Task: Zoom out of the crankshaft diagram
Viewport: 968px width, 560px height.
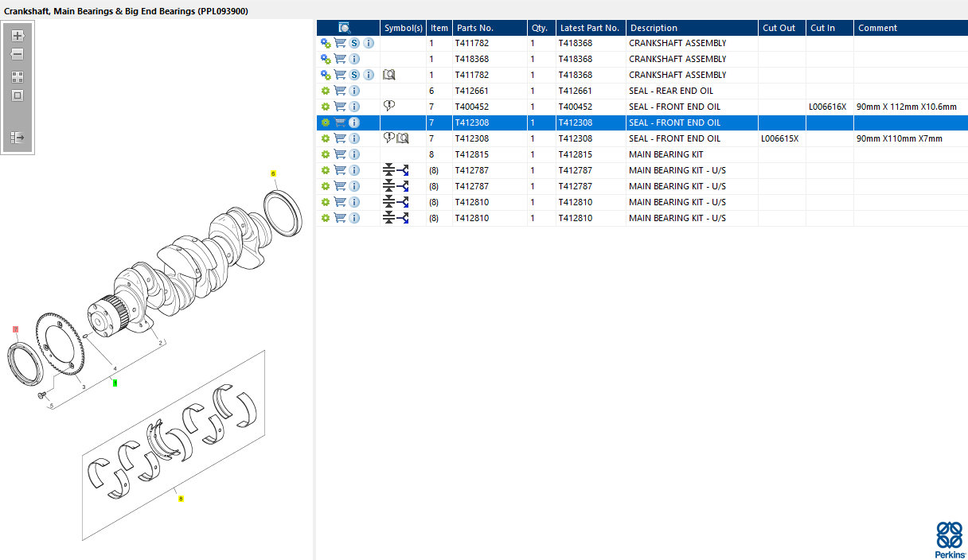Action: click(x=18, y=55)
